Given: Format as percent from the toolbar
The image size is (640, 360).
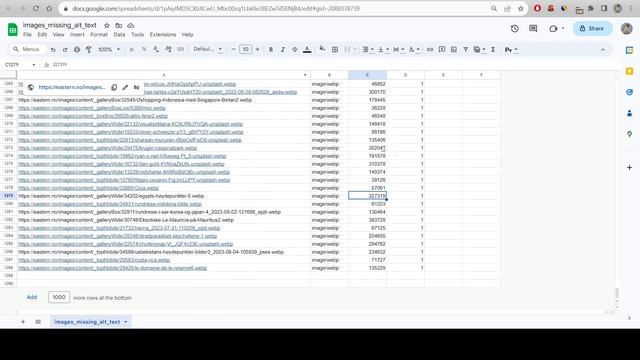Looking at the screenshot, I should click(x=144, y=49).
